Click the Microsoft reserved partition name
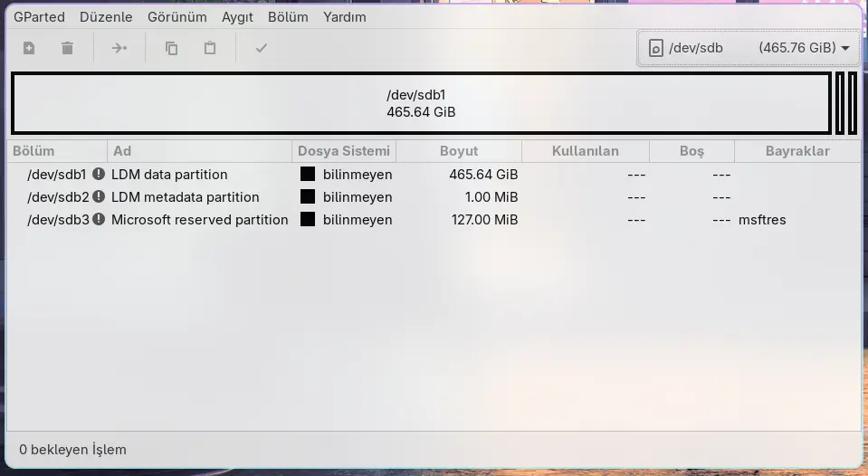The height and width of the screenshot is (476, 868). [x=199, y=220]
